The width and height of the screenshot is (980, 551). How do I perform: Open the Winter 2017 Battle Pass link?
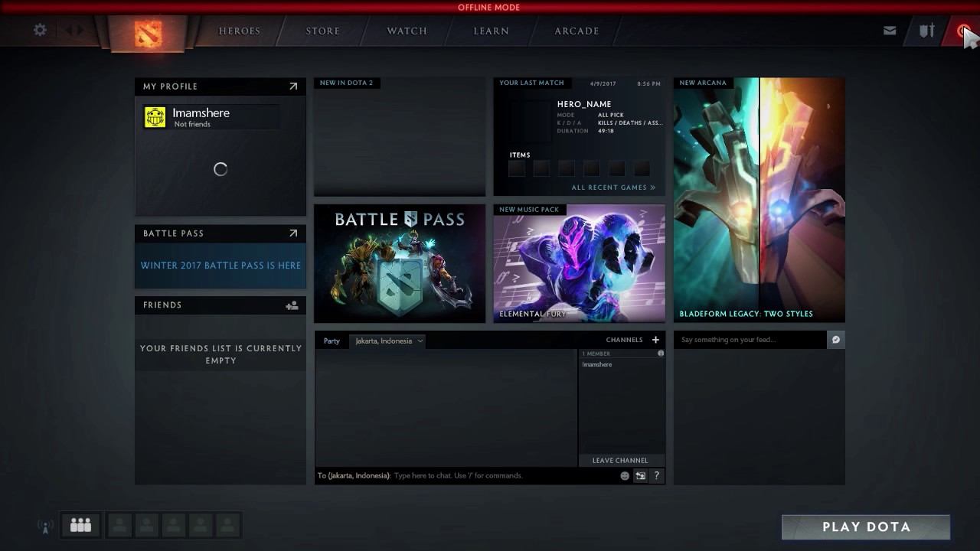[220, 266]
